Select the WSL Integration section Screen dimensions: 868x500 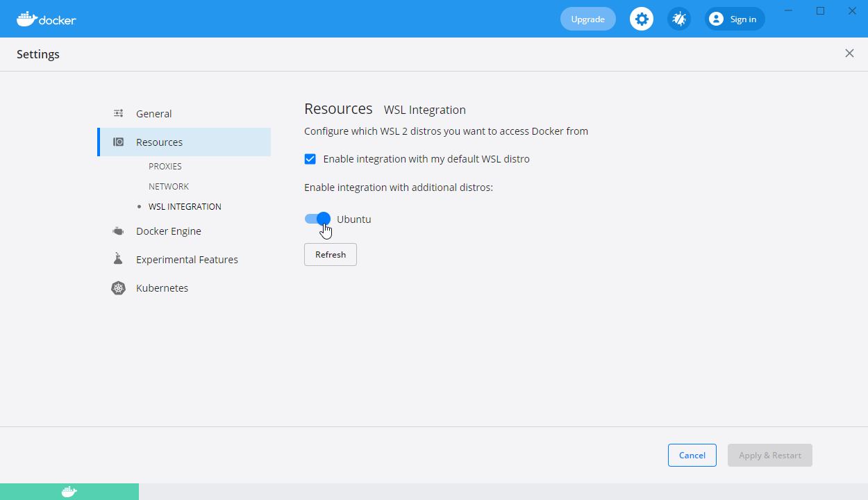[x=185, y=206]
